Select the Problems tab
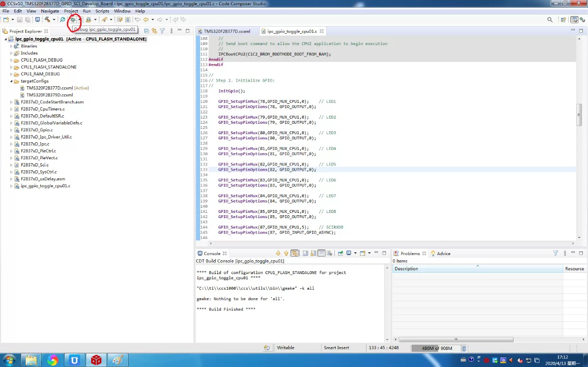Image resolution: width=588 pixels, height=367 pixels. 410,253
